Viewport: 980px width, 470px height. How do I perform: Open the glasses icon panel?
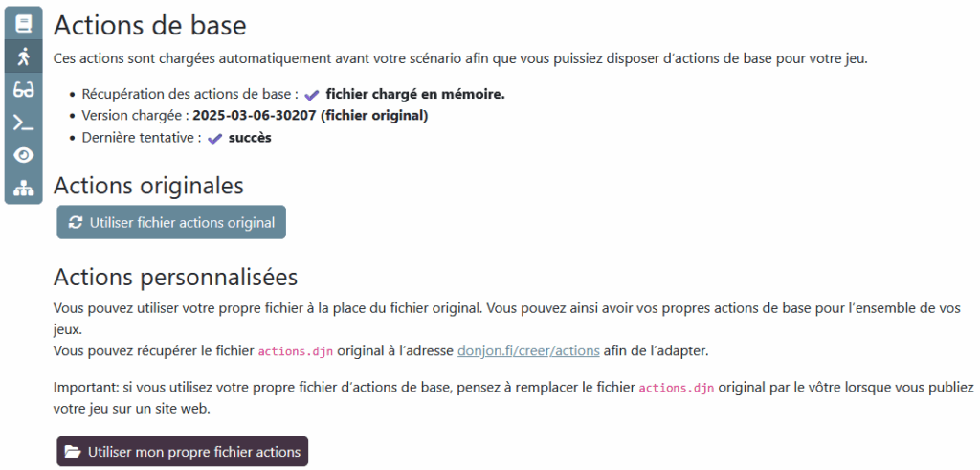(24, 90)
